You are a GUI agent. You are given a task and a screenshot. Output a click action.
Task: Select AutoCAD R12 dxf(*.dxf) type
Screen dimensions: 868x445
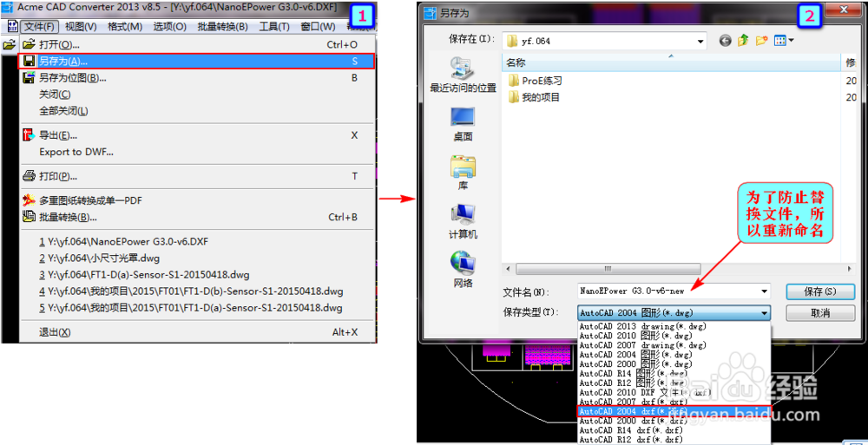point(674,440)
